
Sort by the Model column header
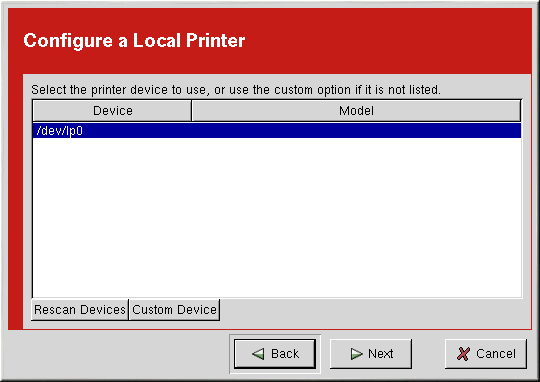356,111
